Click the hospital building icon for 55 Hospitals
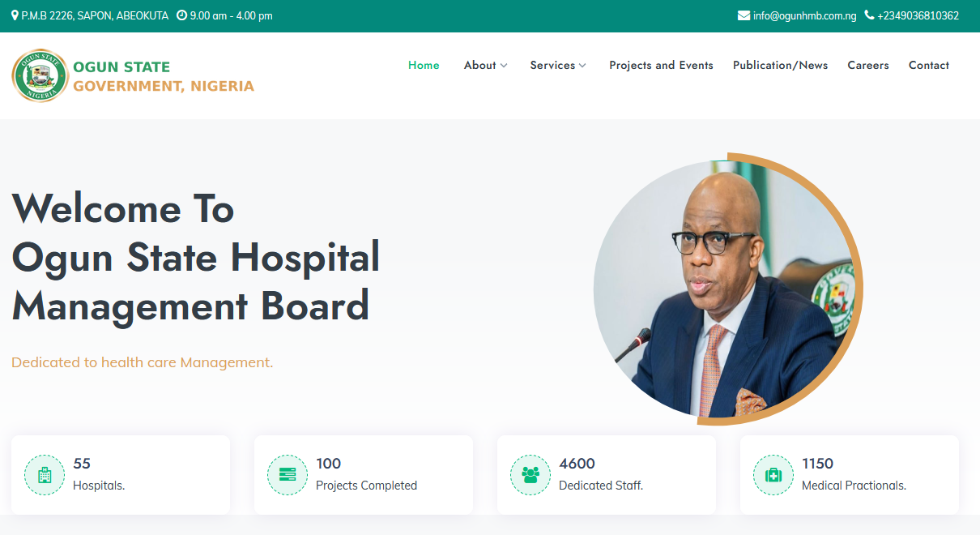 click(45, 475)
